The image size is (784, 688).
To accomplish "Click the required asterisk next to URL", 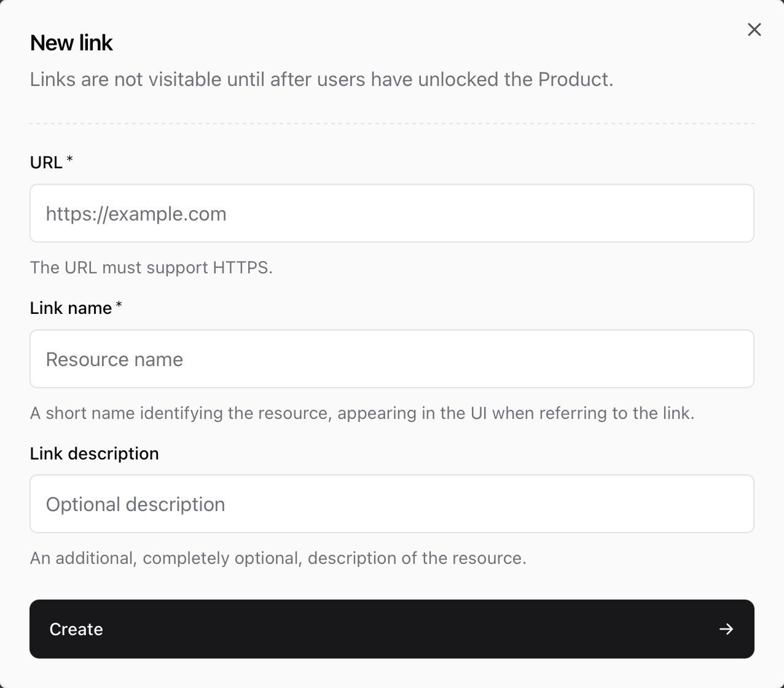I will pyautogui.click(x=69, y=158).
